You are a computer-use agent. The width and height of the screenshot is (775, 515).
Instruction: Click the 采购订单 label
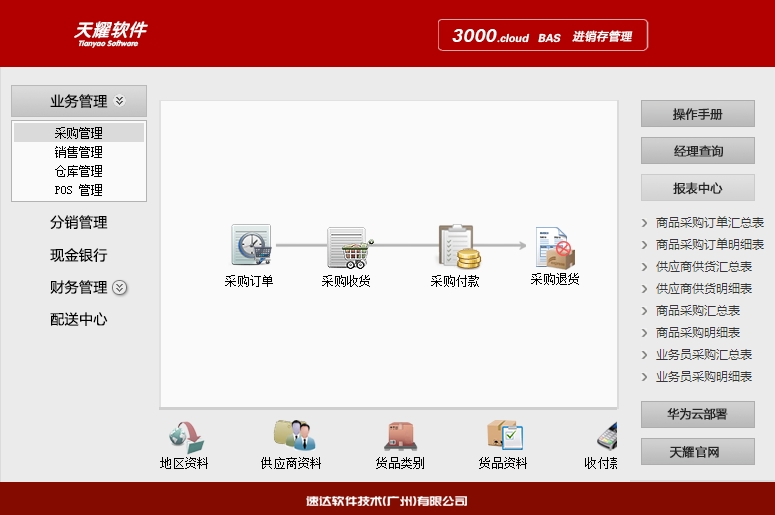click(249, 281)
